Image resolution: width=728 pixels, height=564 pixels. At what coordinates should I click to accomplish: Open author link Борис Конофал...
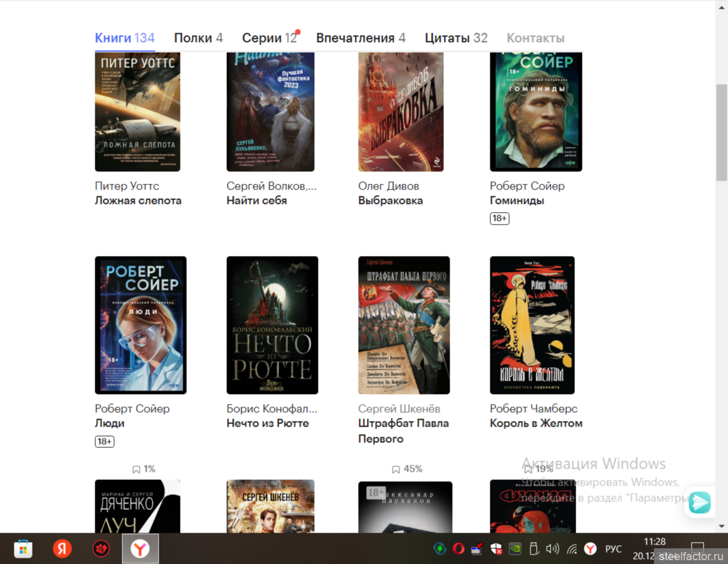[x=272, y=409]
